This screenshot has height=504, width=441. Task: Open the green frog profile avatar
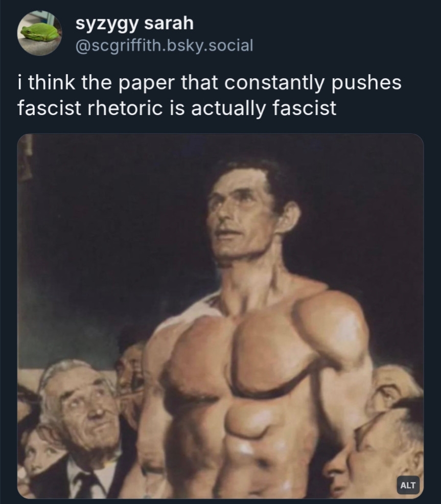39,33
